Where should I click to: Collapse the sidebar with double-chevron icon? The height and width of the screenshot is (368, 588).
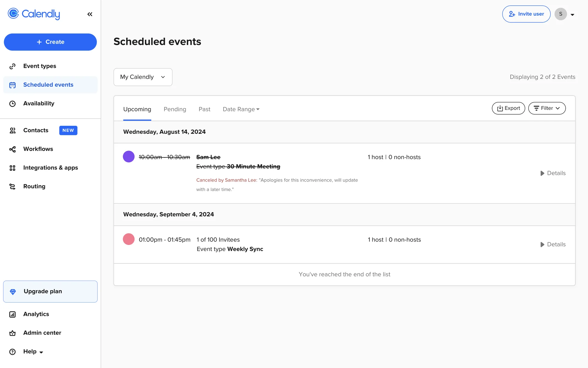pos(90,14)
